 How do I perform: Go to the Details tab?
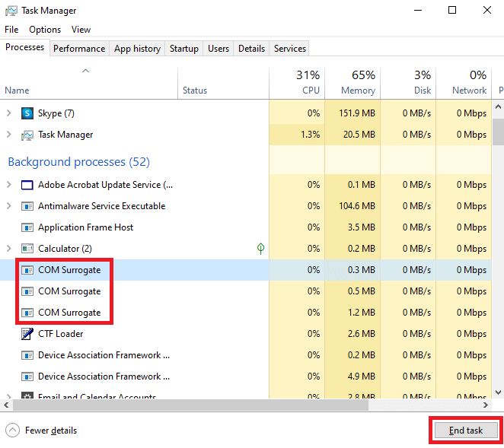[252, 49]
